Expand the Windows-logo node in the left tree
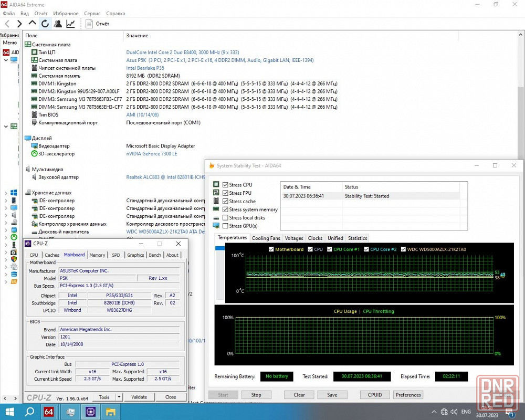Image resolution: width=525 pixels, height=420 pixels. click(6, 193)
